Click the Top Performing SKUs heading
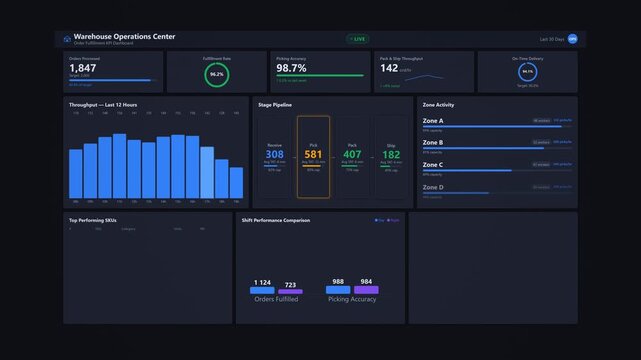 pos(93,220)
